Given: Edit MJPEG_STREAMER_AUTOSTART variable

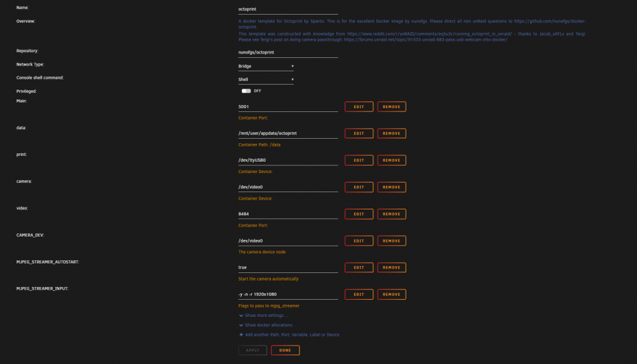Looking at the screenshot, I should 359,267.
